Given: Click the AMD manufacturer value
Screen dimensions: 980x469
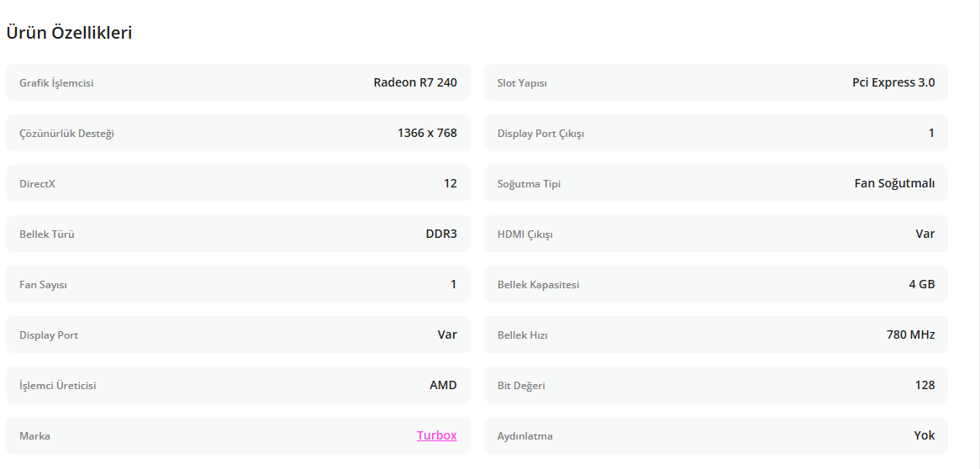Looking at the screenshot, I should click(x=443, y=385).
